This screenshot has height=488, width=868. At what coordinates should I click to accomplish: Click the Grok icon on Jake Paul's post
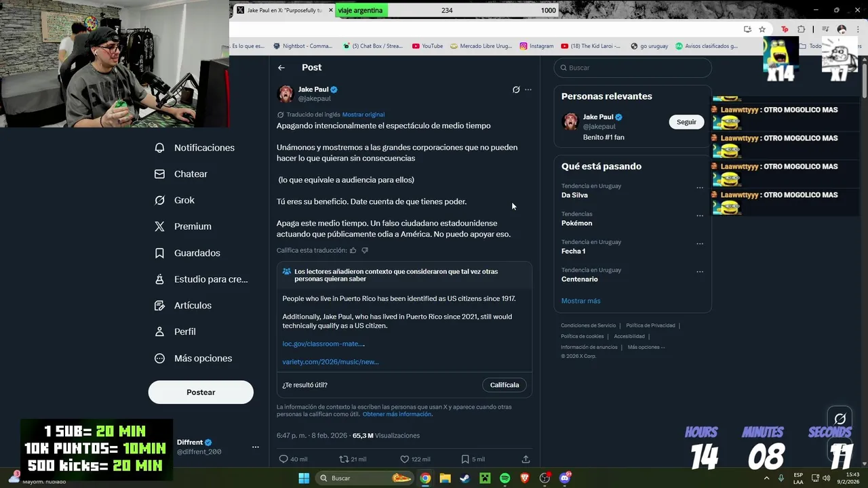point(516,89)
